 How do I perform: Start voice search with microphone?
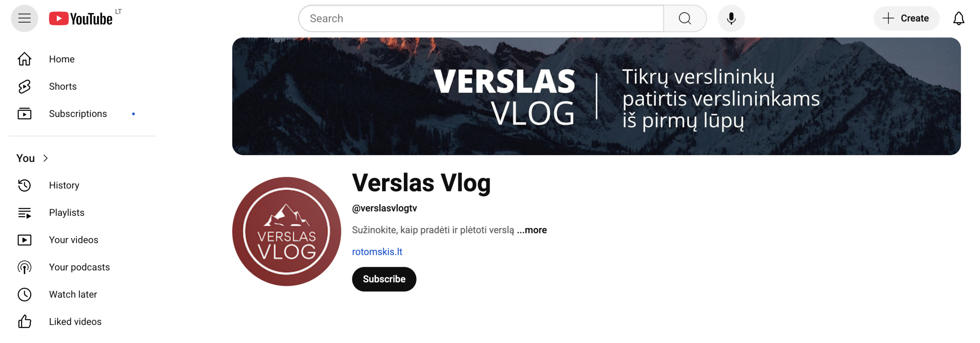click(730, 18)
